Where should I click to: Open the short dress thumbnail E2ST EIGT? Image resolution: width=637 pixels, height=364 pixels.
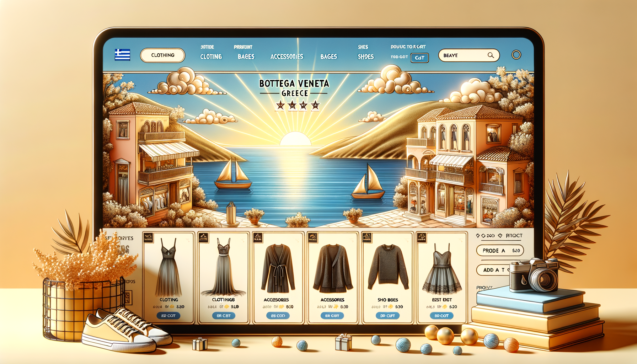click(442, 269)
